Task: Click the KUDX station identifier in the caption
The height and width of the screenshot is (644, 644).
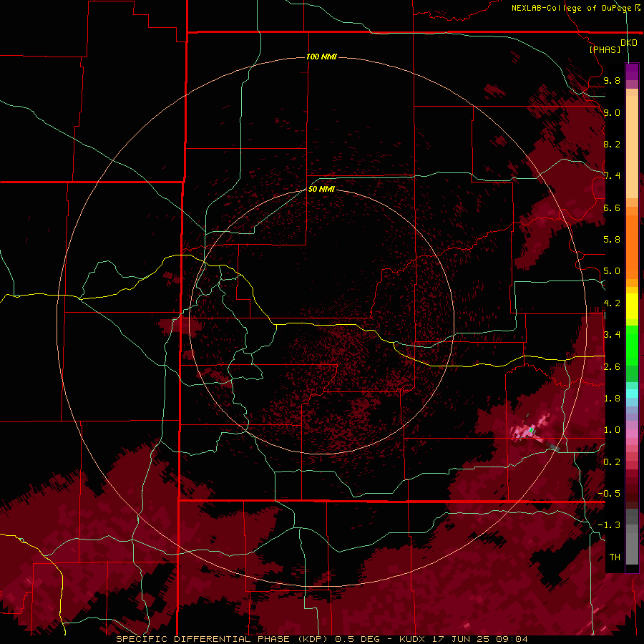Action: pos(414,639)
